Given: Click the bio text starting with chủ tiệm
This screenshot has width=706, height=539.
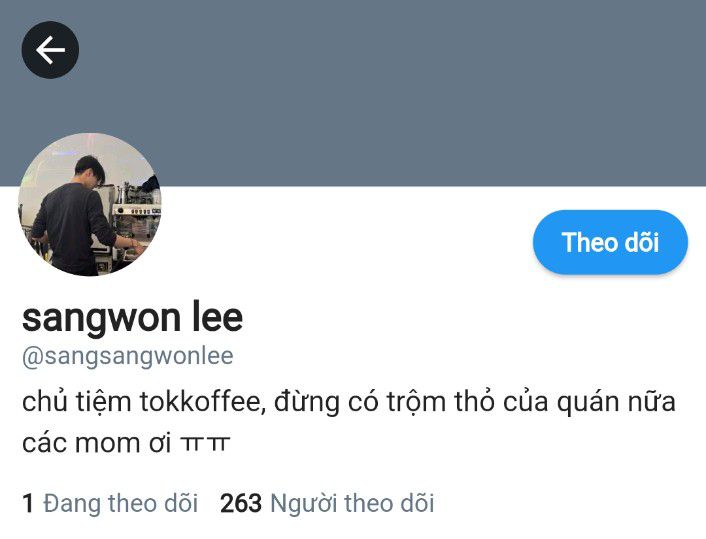Looking at the screenshot, I should click(348, 422).
